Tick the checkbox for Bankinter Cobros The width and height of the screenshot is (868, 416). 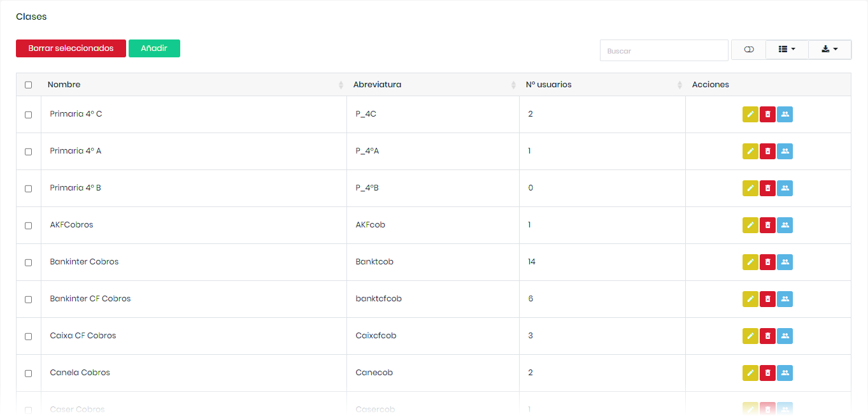click(28, 262)
